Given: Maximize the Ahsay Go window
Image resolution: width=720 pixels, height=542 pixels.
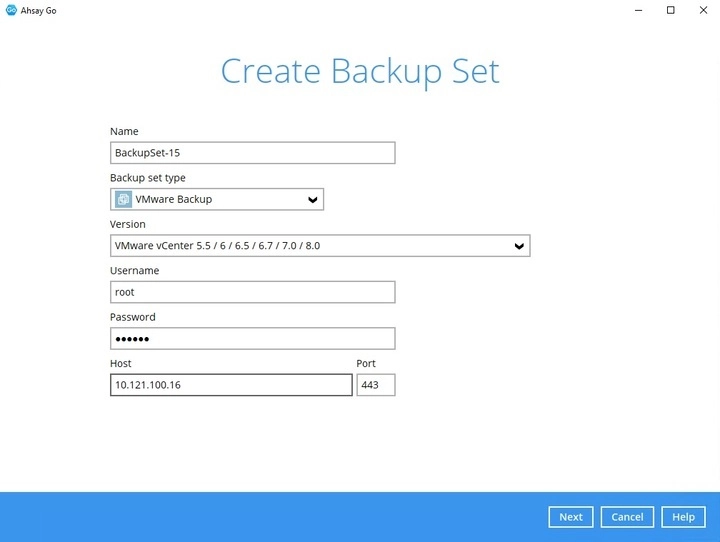Looking at the screenshot, I should coord(671,10).
